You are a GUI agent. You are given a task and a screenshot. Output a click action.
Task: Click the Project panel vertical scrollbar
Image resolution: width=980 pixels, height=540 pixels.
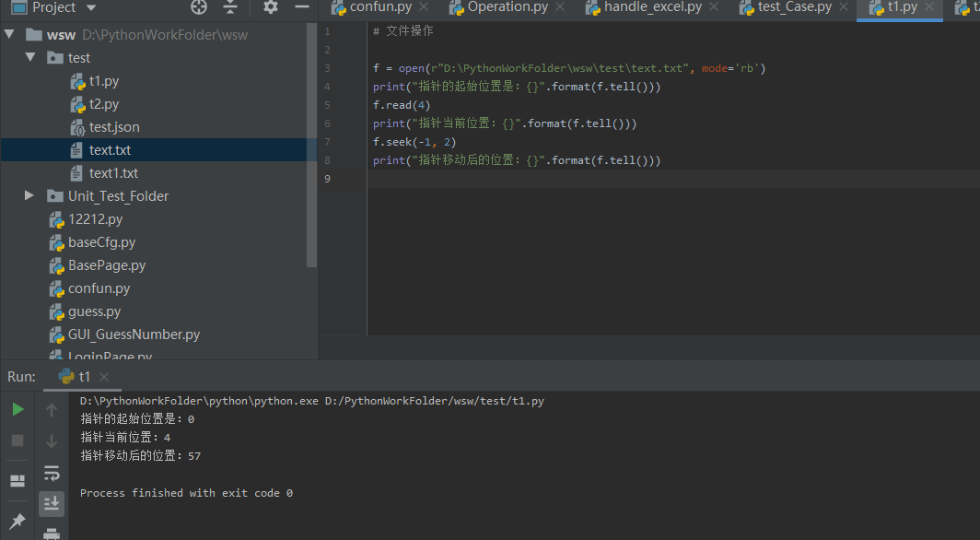pyautogui.click(x=312, y=146)
